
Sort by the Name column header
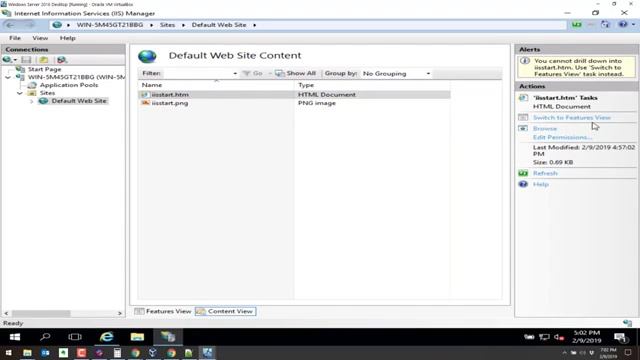pyautogui.click(x=216, y=85)
